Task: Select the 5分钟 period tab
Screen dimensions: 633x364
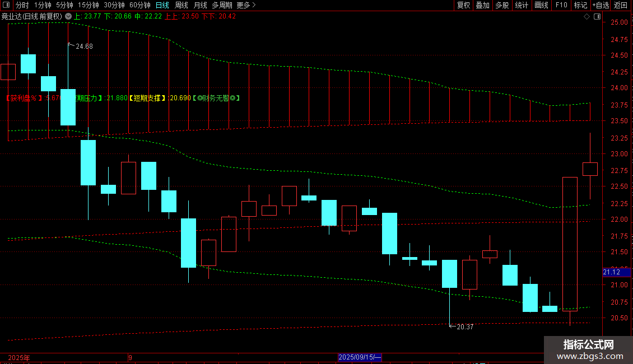Action: point(64,5)
